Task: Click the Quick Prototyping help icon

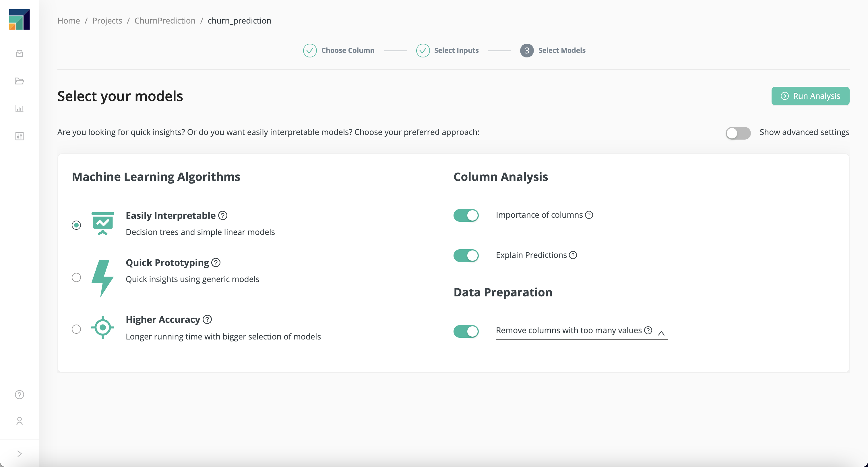Action: pos(216,262)
